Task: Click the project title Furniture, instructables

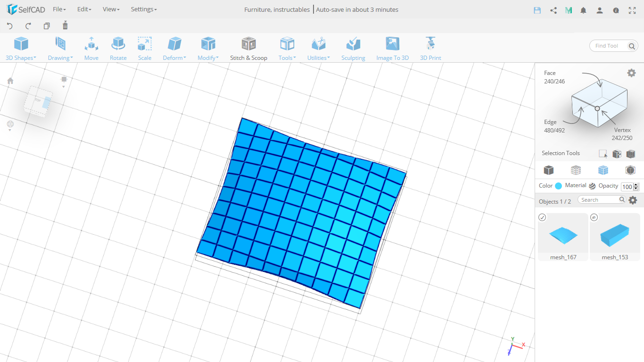Action: click(x=277, y=9)
